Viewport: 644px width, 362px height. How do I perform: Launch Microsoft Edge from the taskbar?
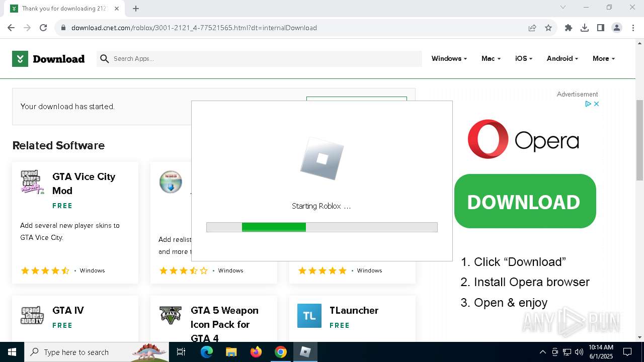[x=207, y=352]
